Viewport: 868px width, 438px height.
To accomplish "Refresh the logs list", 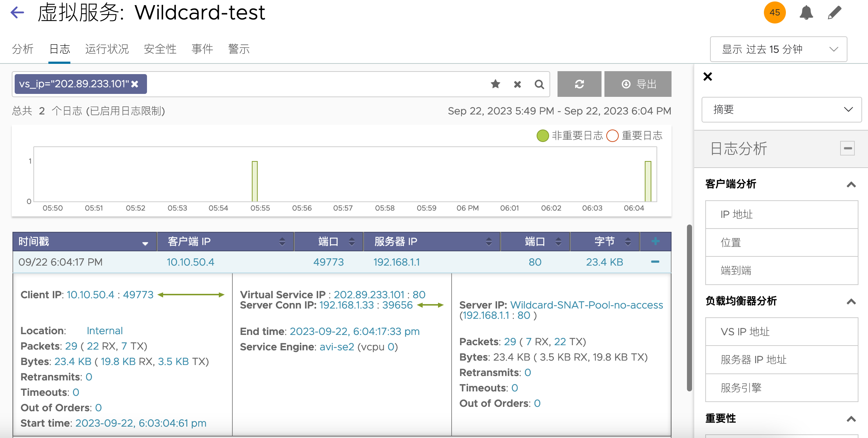I will pos(579,84).
